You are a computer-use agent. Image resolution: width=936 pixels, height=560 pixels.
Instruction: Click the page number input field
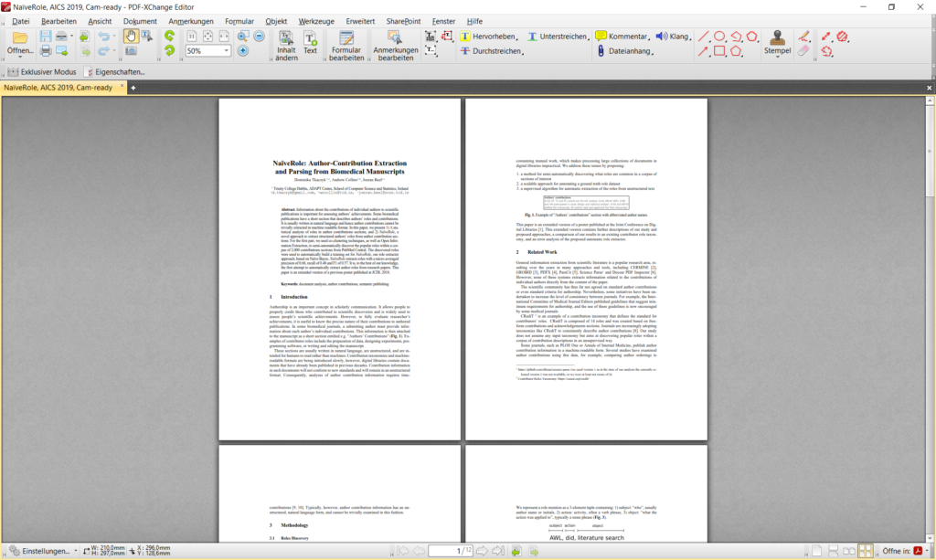click(x=451, y=551)
